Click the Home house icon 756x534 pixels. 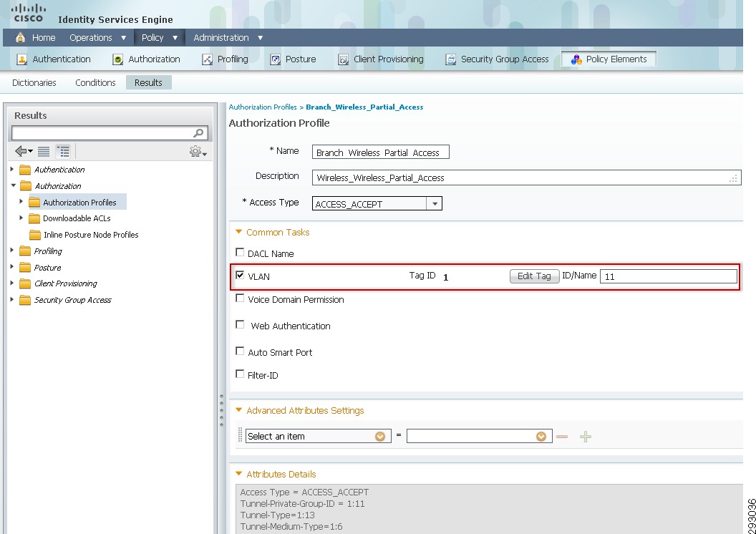pos(20,38)
